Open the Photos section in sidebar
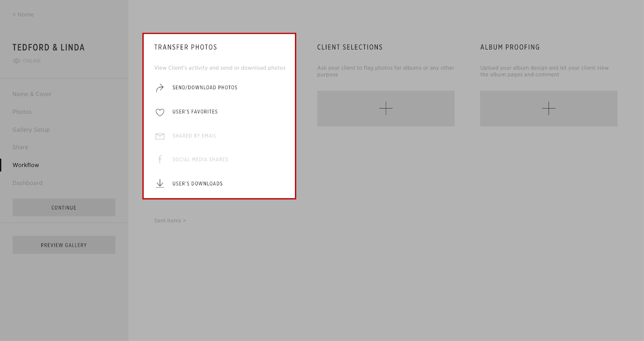 pos(22,112)
